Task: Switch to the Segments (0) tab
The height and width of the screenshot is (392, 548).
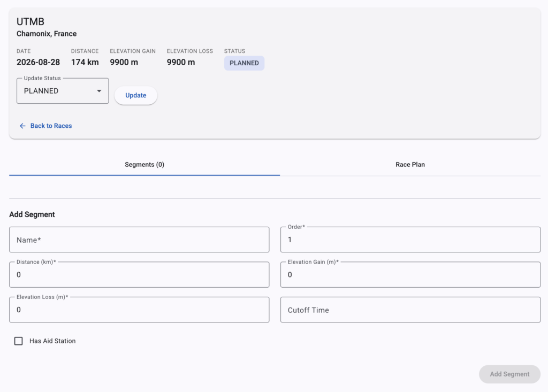Action: [144, 165]
